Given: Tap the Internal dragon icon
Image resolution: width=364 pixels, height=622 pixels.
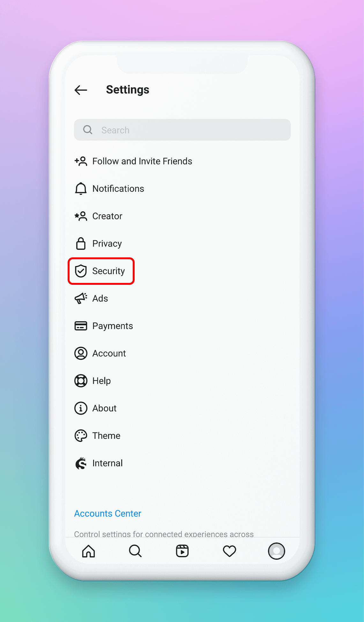Looking at the screenshot, I should (81, 463).
